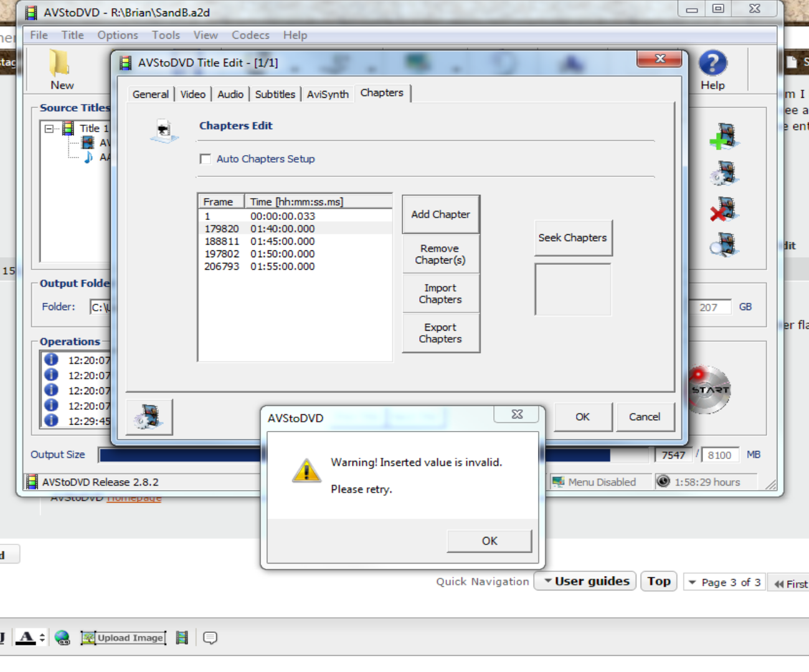
Task: Open the View menu
Action: pyautogui.click(x=206, y=35)
